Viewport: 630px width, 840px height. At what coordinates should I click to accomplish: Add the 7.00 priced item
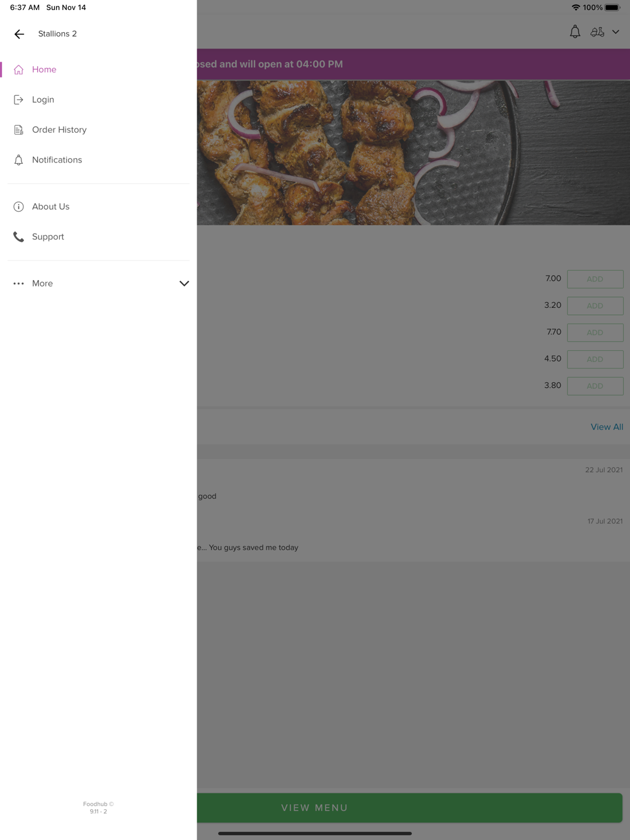pyautogui.click(x=595, y=279)
